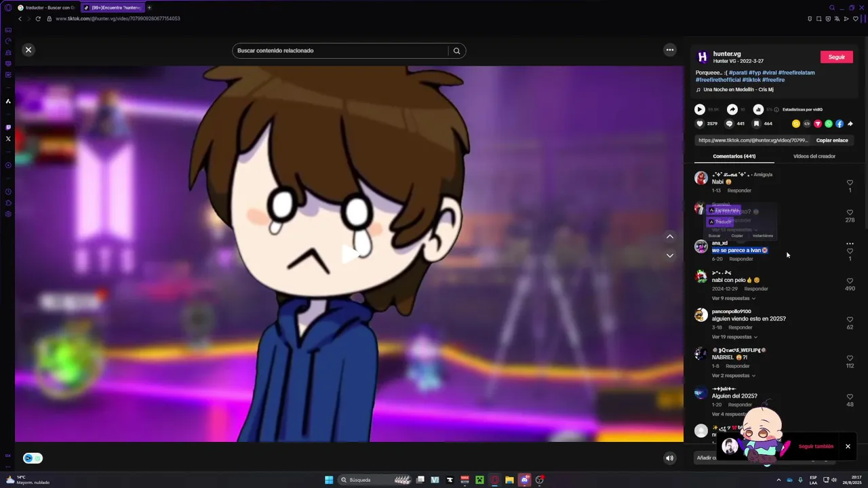
Task: Click Buscar in selection popup
Action: pos(715,236)
